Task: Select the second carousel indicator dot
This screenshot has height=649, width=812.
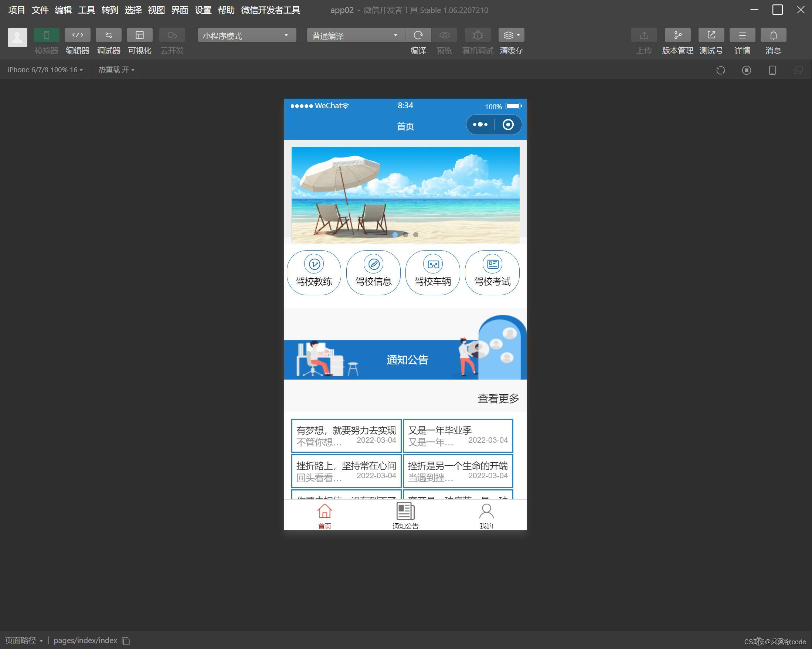Action: click(x=405, y=234)
